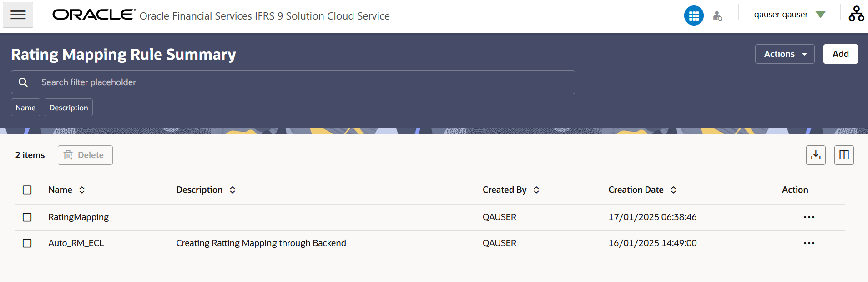Screen dimensions: 868x282
Task: Click the Add button
Action: click(x=840, y=54)
